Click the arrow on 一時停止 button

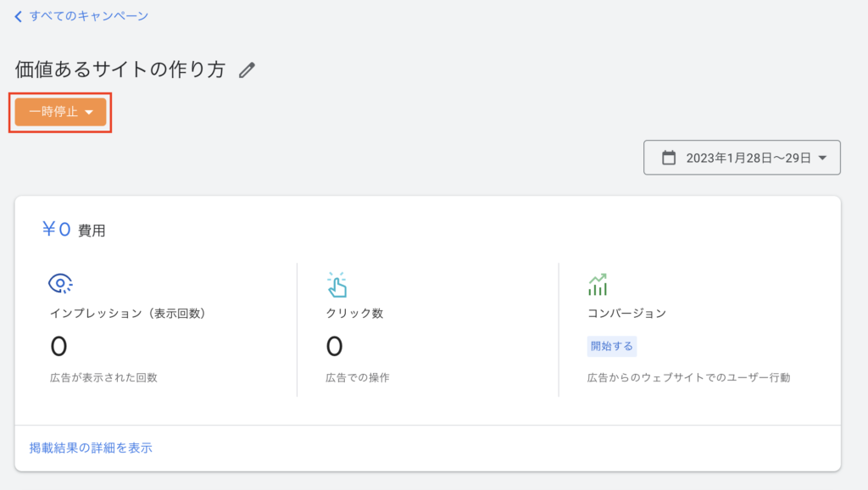89,113
